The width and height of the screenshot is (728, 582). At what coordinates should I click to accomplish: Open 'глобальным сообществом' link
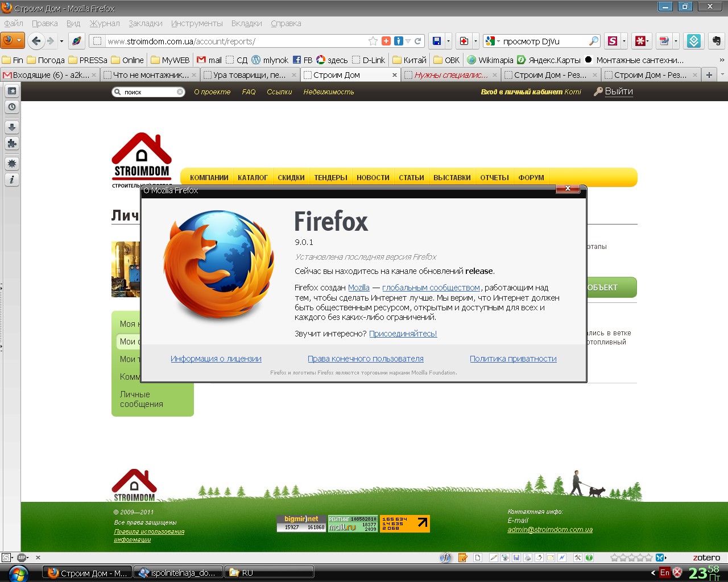point(431,288)
